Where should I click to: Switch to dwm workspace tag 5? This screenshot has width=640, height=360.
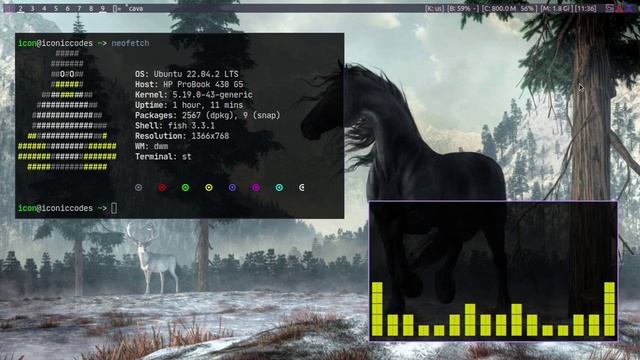click(x=56, y=8)
